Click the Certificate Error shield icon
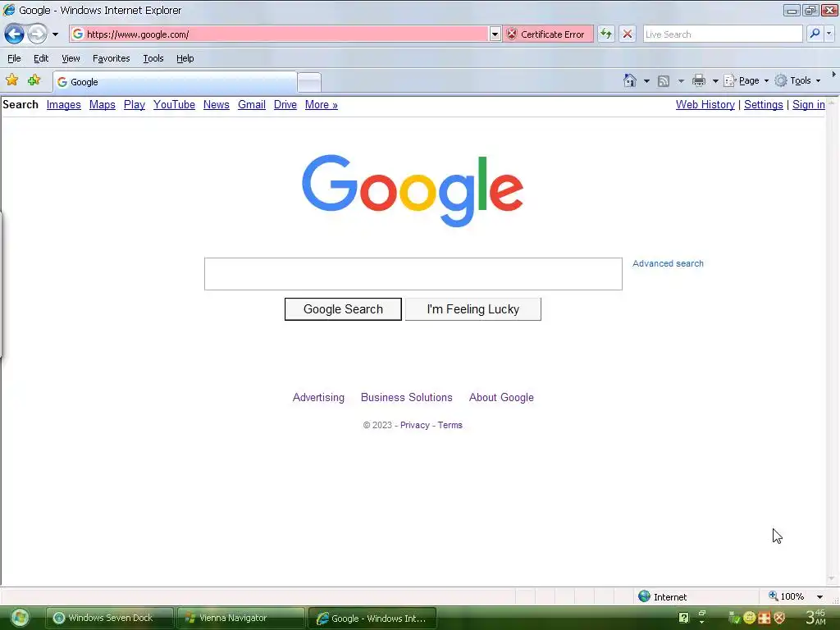Screen dimensions: 840x630 click(512, 34)
